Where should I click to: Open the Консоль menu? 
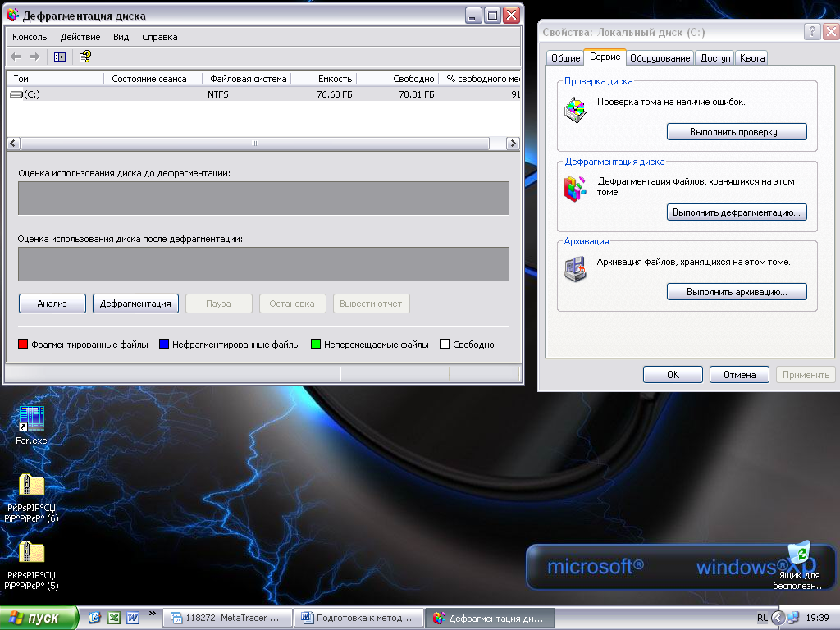(x=30, y=37)
